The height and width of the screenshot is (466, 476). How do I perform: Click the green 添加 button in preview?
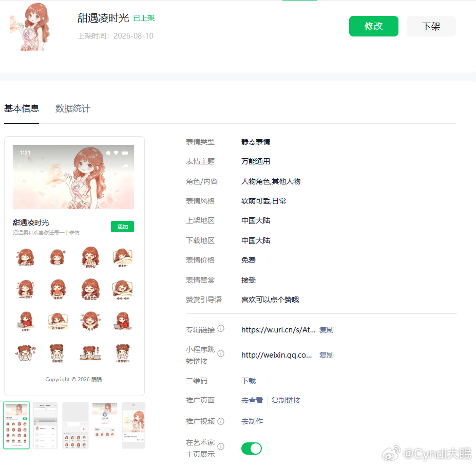pos(122,227)
